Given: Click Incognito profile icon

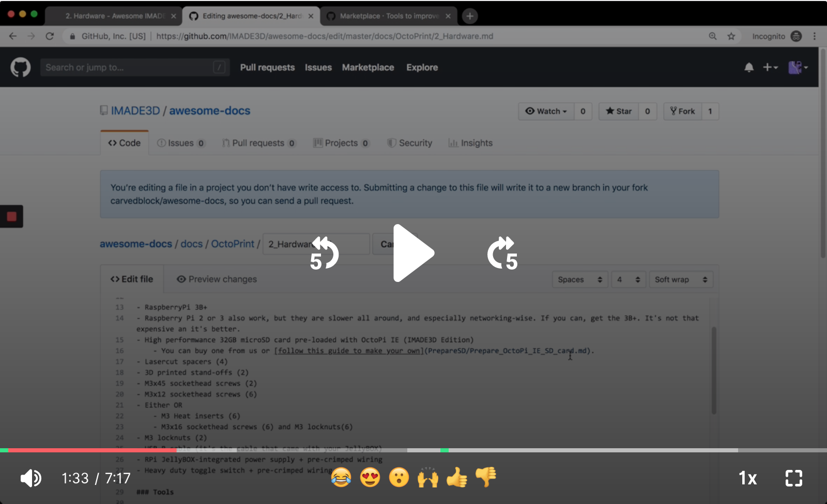Looking at the screenshot, I should pyautogui.click(x=797, y=36).
